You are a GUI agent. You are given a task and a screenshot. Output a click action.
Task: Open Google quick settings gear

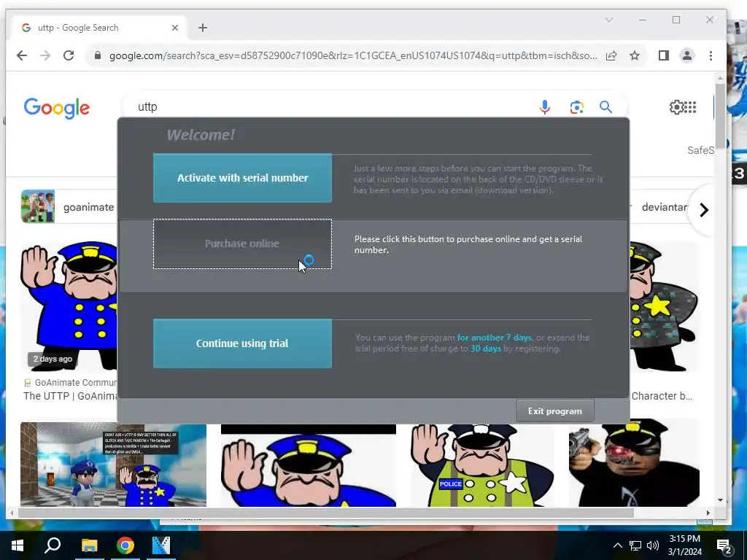click(676, 107)
